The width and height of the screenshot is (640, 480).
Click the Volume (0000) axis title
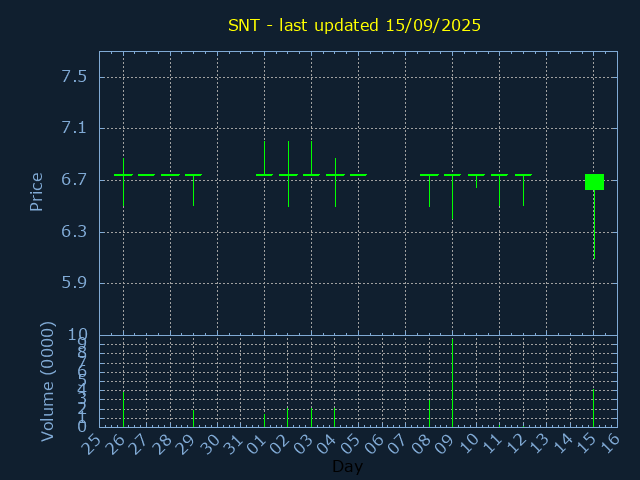point(47,382)
